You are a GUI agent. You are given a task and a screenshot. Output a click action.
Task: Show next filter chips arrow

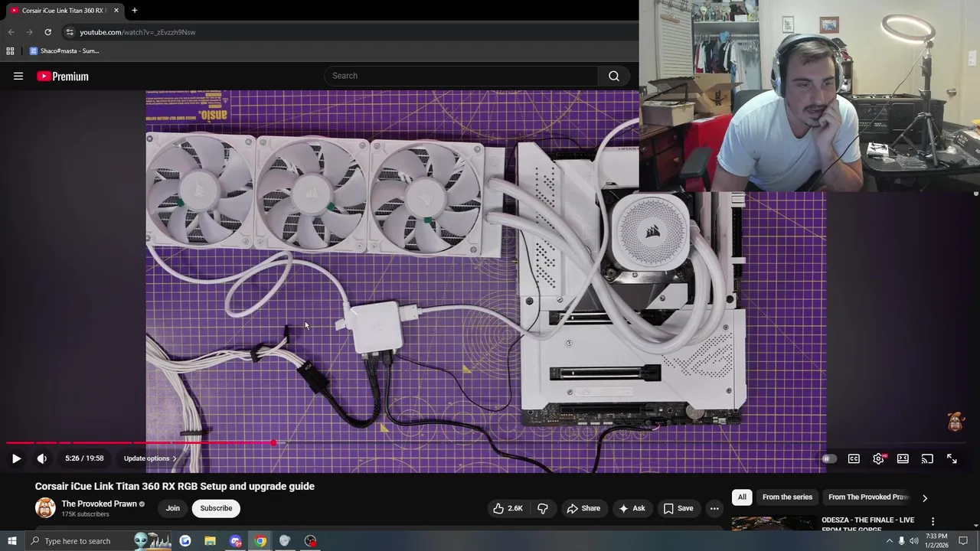pos(924,497)
